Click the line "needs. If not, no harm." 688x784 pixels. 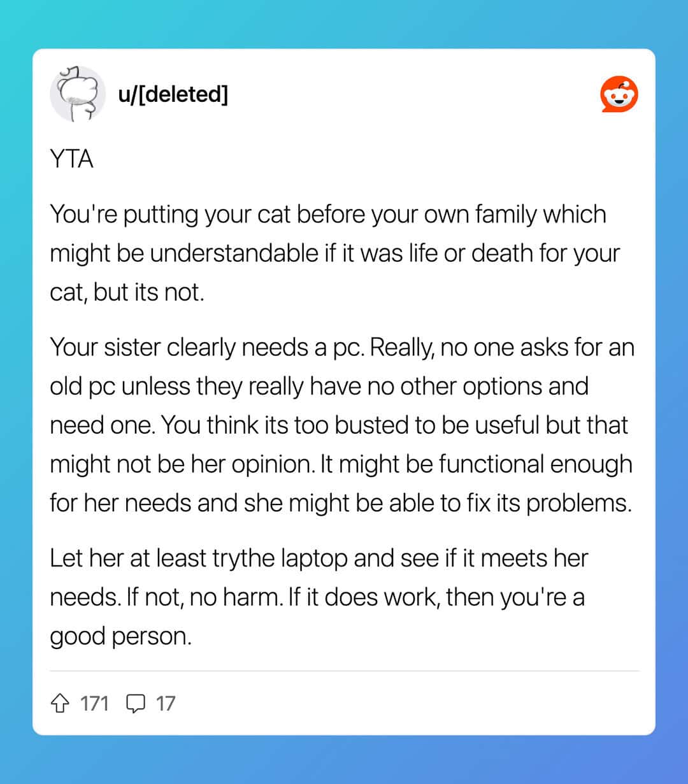tap(317, 597)
